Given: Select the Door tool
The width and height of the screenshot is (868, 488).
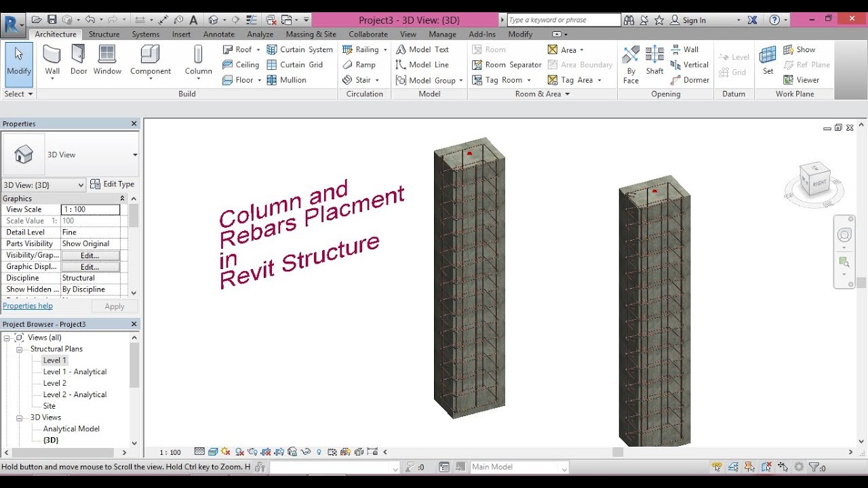Looking at the screenshot, I should (x=79, y=60).
